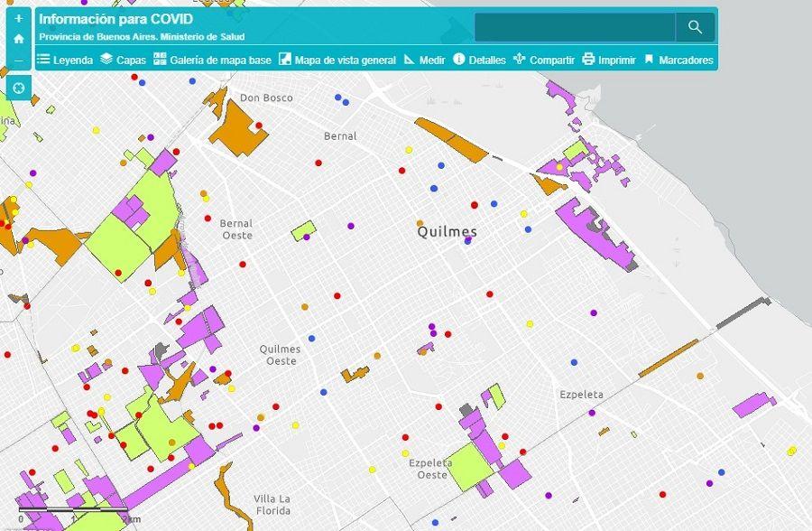The width and height of the screenshot is (812, 531).
Task: Toggle the Capas layers panel
Action: [x=125, y=60]
